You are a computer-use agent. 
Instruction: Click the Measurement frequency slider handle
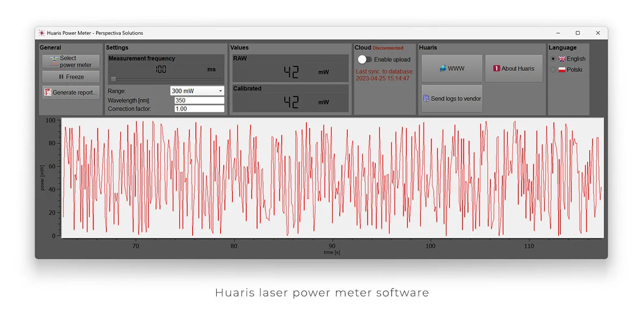click(113, 79)
